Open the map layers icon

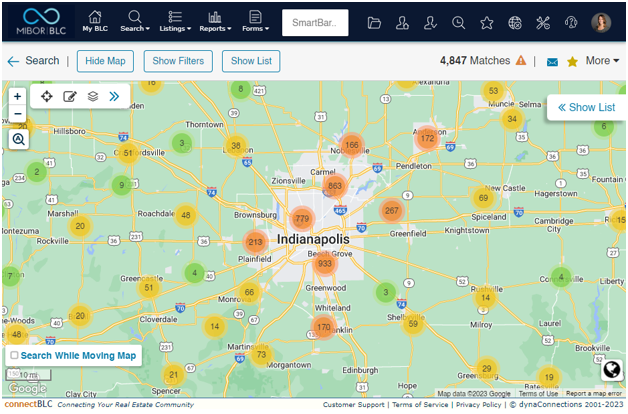click(x=93, y=96)
